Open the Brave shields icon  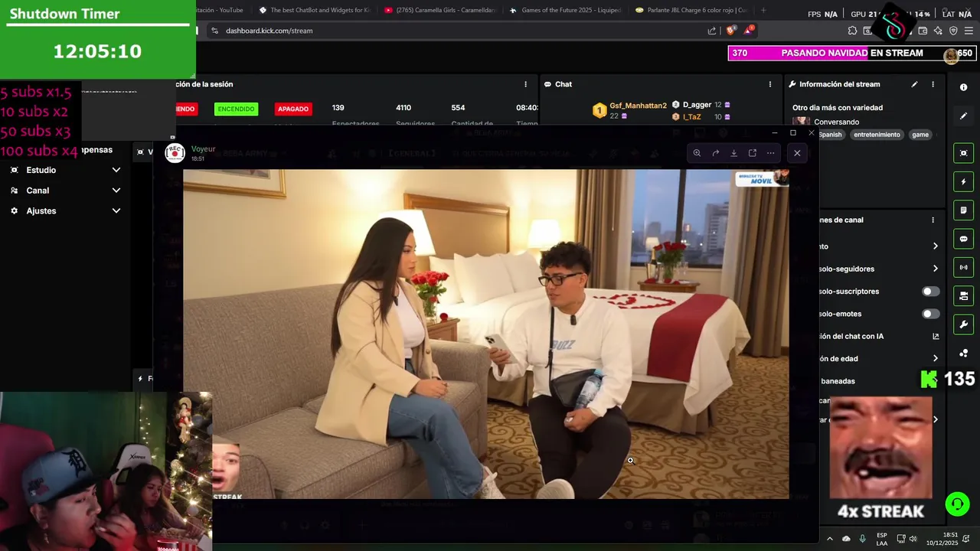(x=730, y=31)
